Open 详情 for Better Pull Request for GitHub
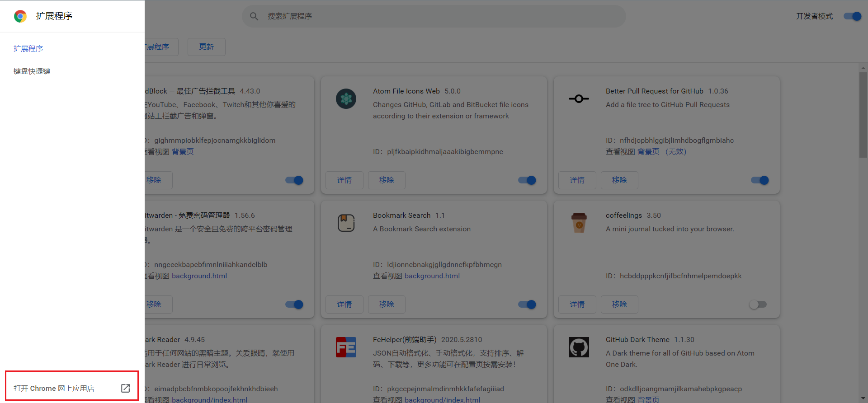 tap(577, 180)
